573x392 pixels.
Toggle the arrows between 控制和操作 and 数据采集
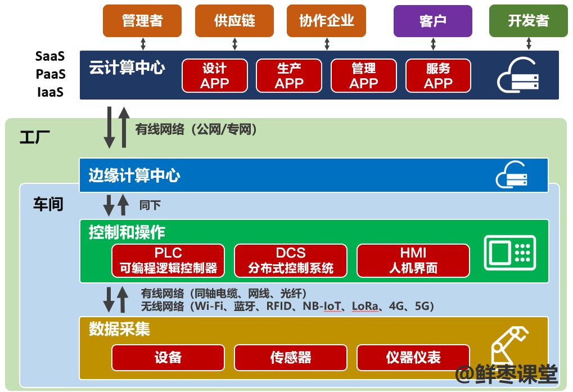115,300
